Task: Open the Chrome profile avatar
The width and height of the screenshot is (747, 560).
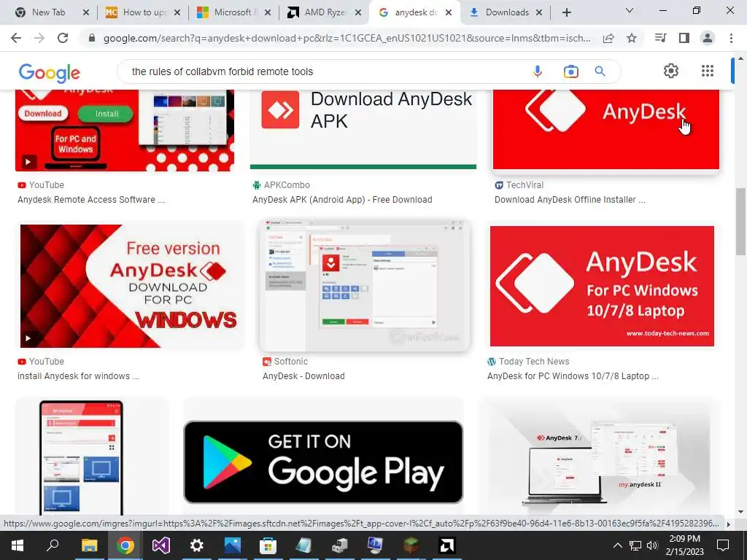Action: [x=708, y=38]
